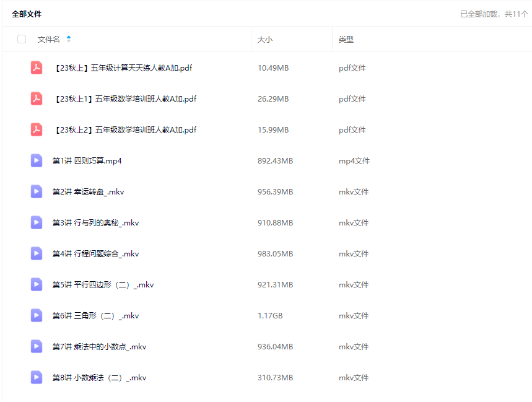Click video icon for 第6讲 三角形
532x402 pixels.
(37, 316)
